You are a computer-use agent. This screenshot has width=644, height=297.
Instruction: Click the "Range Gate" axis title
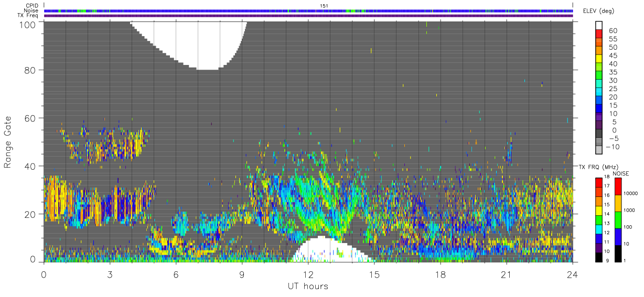(x=8, y=142)
